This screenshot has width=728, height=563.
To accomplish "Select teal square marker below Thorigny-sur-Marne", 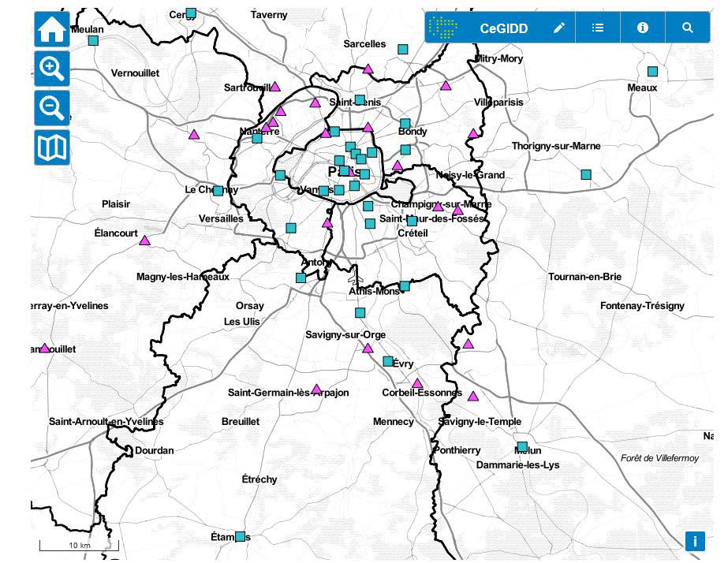I will (x=586, y=174).
